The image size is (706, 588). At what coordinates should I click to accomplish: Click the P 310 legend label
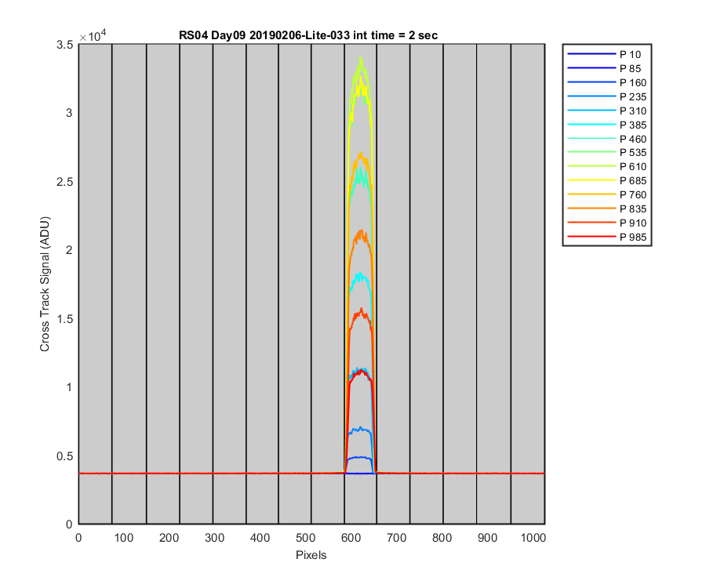633,111
